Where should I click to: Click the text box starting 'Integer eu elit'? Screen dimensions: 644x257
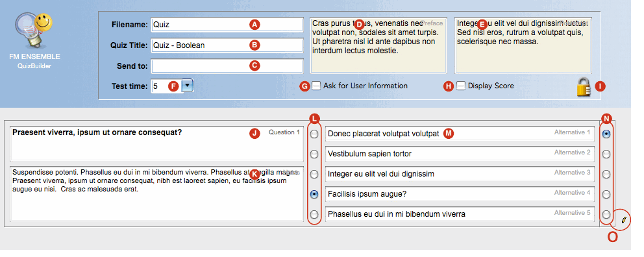[523, 45]
